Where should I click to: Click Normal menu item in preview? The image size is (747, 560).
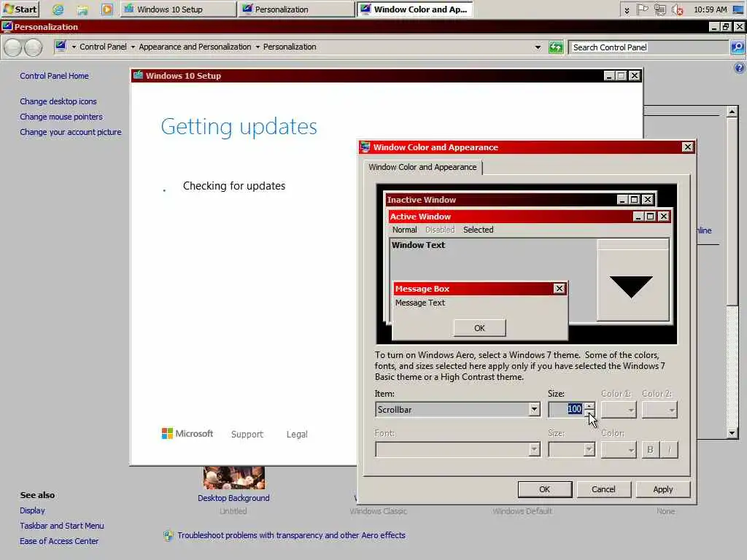404,230
